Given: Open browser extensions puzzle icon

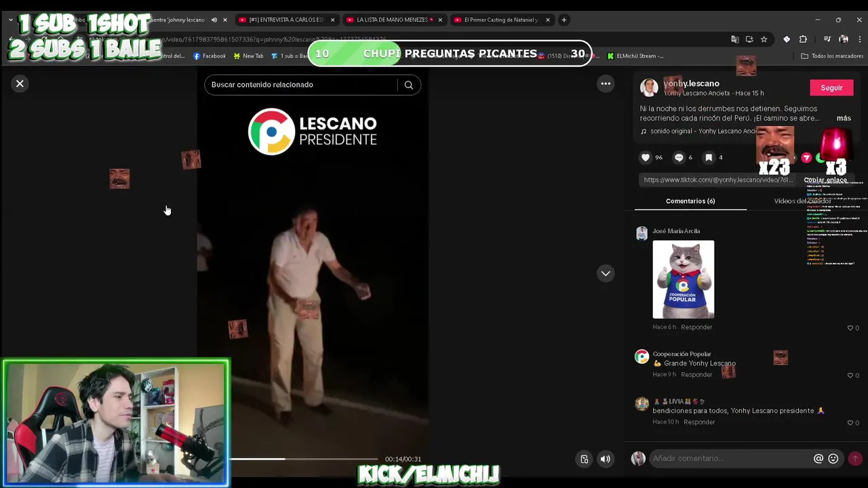Looking at the screenshot, I should pos(803,39).
